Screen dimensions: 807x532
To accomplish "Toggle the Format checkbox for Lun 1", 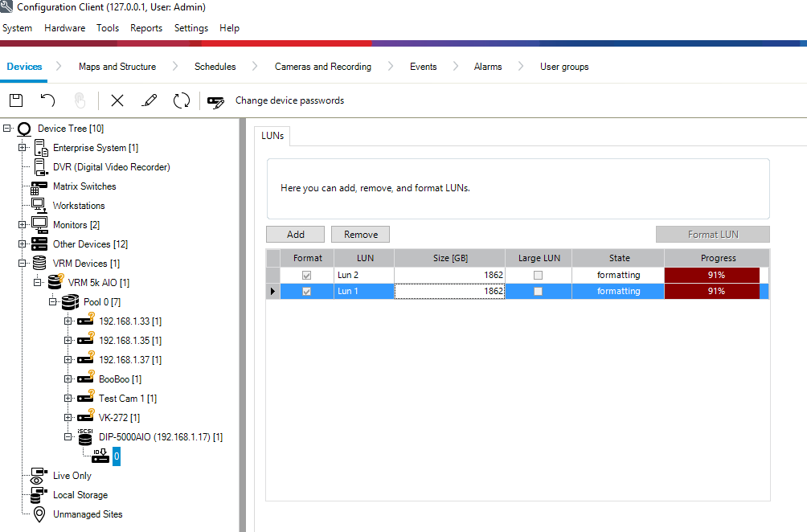I will point(305,292).
